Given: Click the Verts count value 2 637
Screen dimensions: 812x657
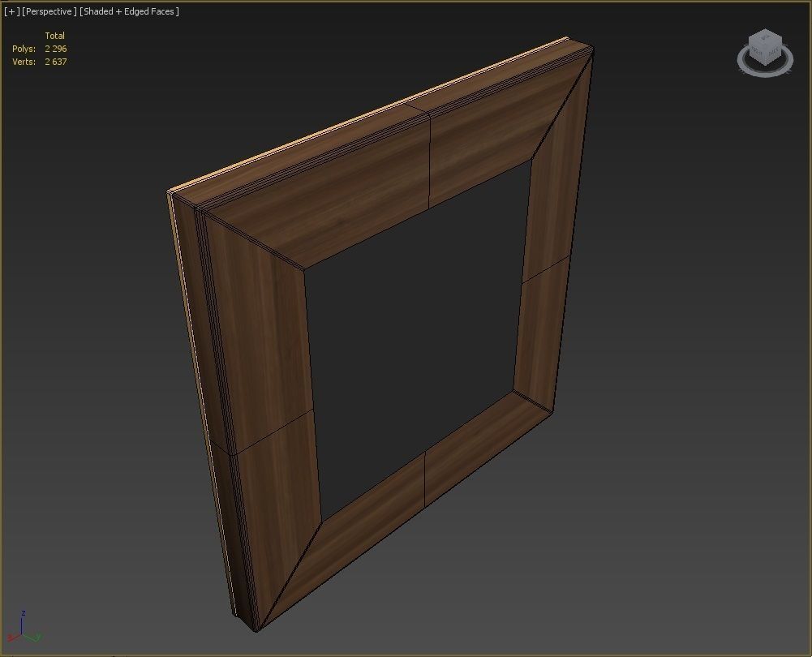Looking at the screenshot, I should pos(55,62).
